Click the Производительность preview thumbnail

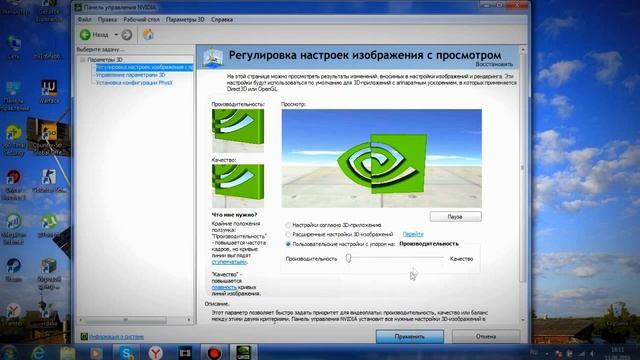coord(238,131)
